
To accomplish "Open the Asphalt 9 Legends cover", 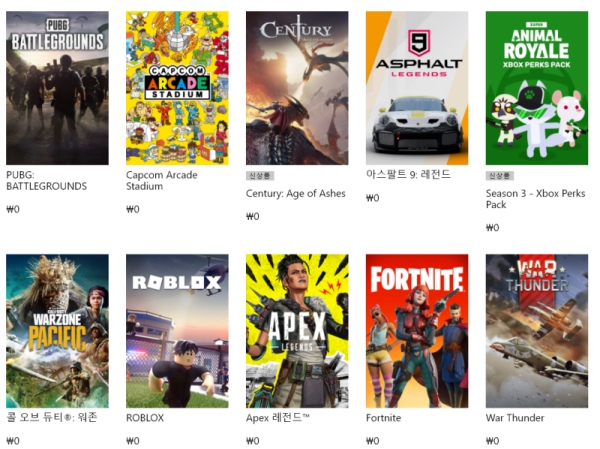I will click(417, 88).
